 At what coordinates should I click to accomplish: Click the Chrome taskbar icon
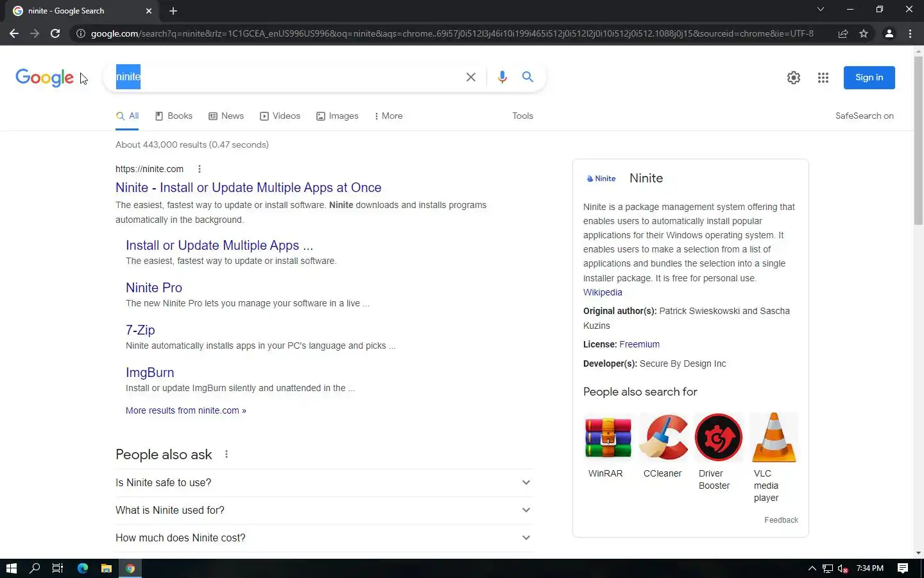tap(130, 568)
